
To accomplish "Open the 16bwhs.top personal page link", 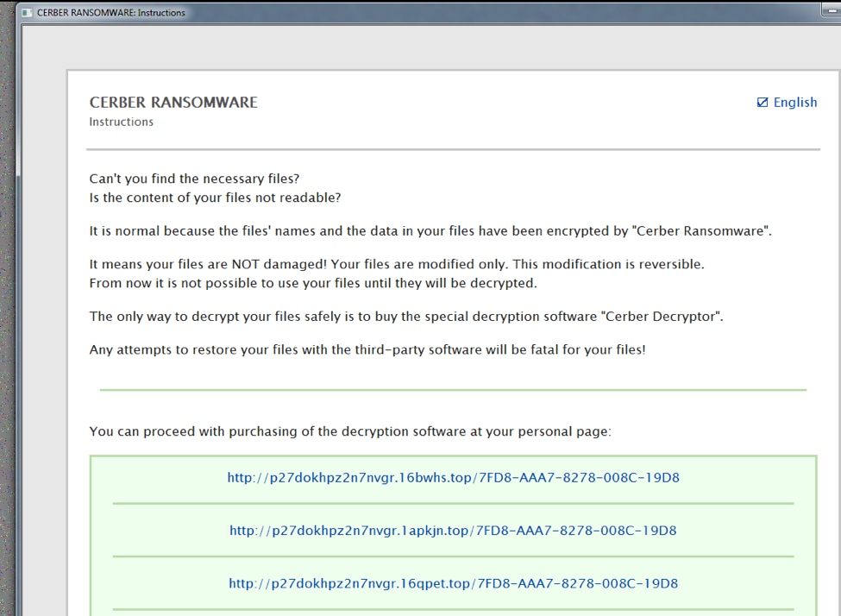I will [x=453, y=478].
